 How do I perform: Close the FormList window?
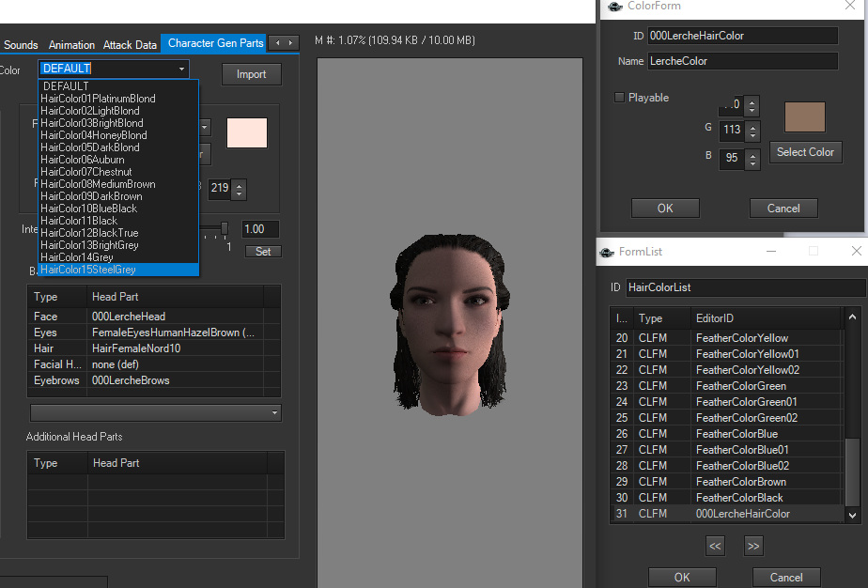[856, 252]
